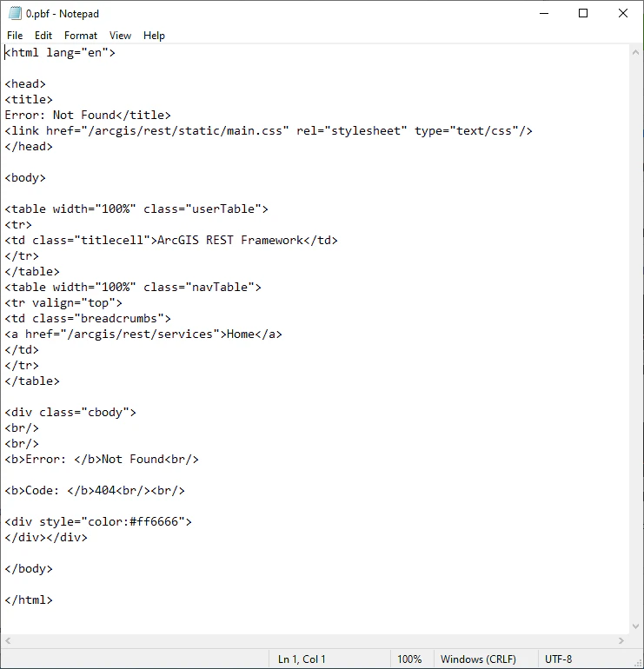The image size is (644, 669).
Task: Open the View menu
Action: click(x=120, y=36)
